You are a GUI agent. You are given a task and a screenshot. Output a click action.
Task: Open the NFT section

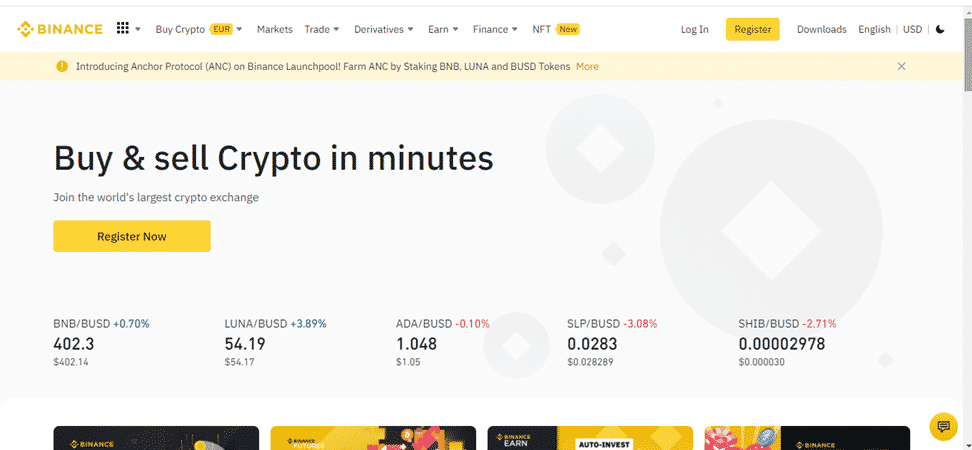(555, 29)
